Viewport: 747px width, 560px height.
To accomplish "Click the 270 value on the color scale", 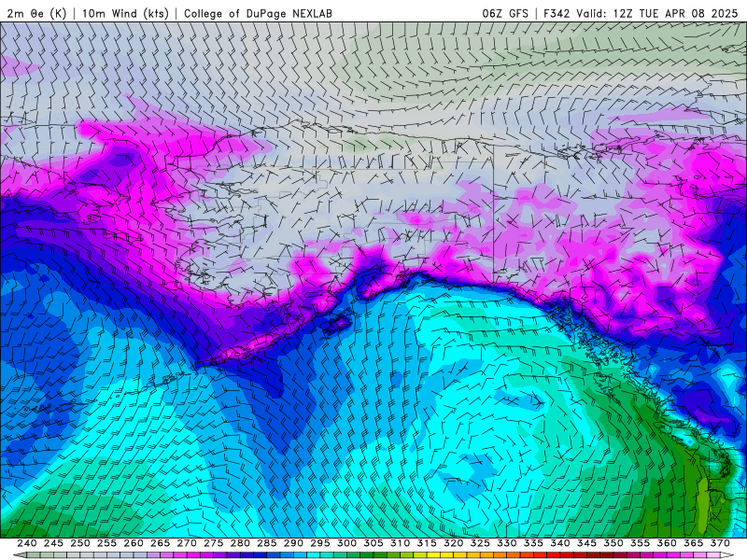I will [x=187, y=543].
